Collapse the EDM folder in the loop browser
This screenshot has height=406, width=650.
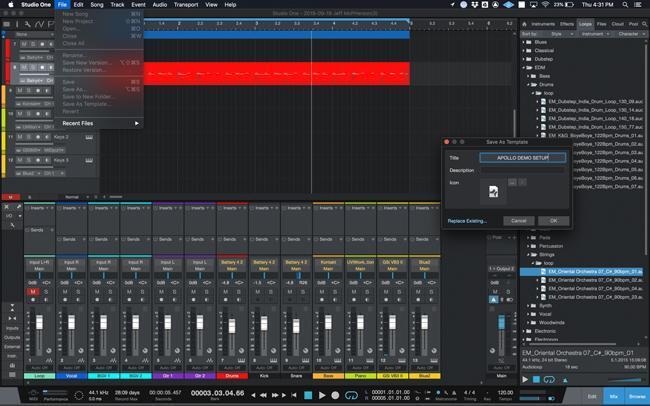[524, 68]
